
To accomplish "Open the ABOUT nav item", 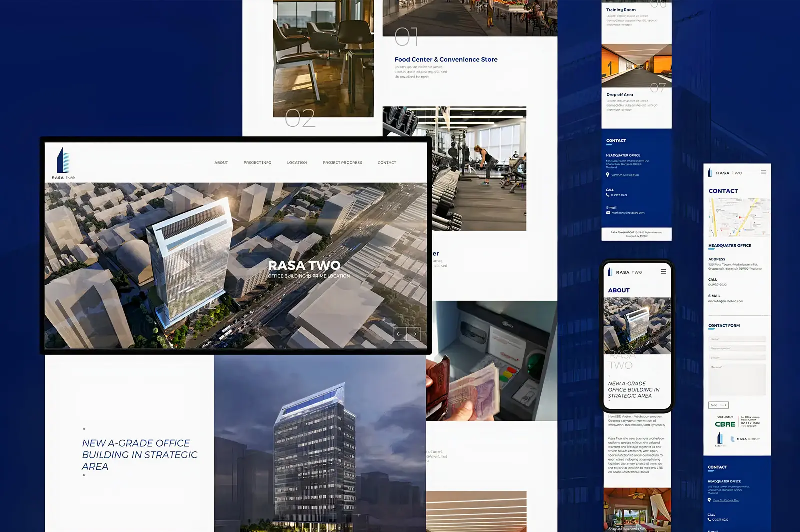I will click(x=221, y=163).
